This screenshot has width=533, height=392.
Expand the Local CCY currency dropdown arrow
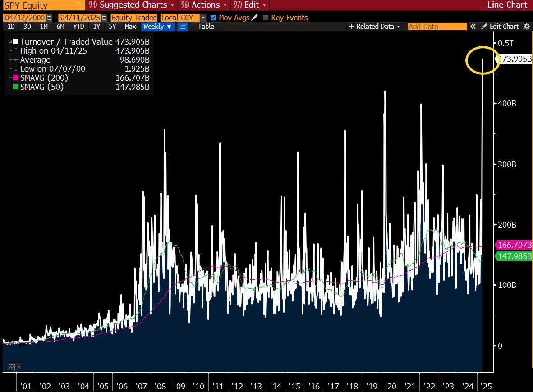203,18
